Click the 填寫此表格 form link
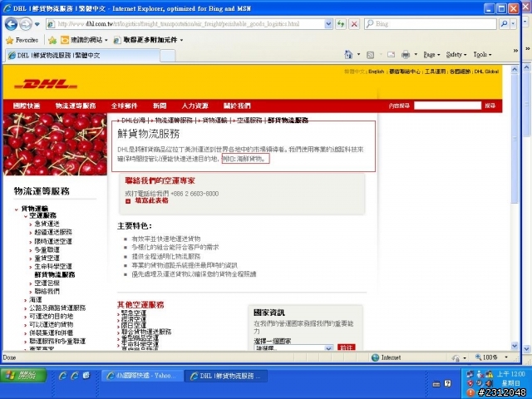 (x=151, y=200)
